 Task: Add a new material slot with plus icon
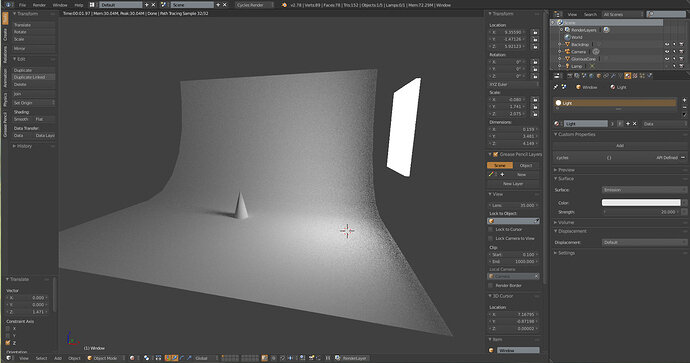click(684, 100)
